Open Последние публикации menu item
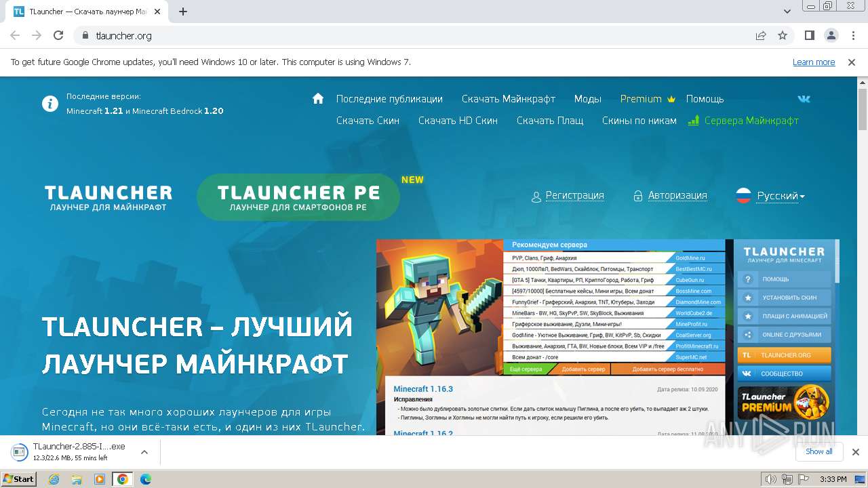 [389, 99]
